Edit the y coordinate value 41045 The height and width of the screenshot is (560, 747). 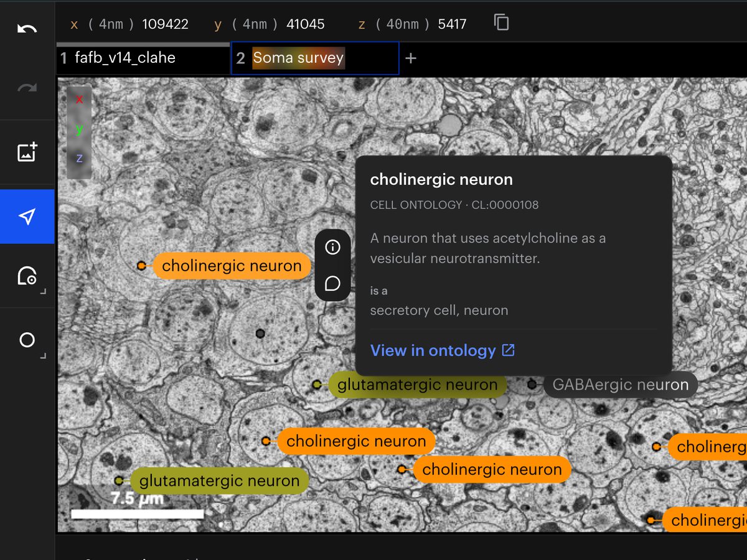[306, 24]
